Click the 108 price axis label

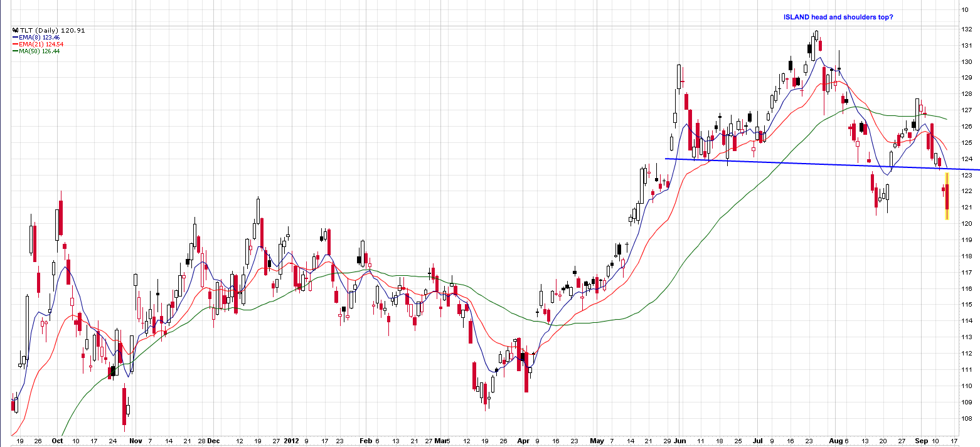[x=967, y=418]
